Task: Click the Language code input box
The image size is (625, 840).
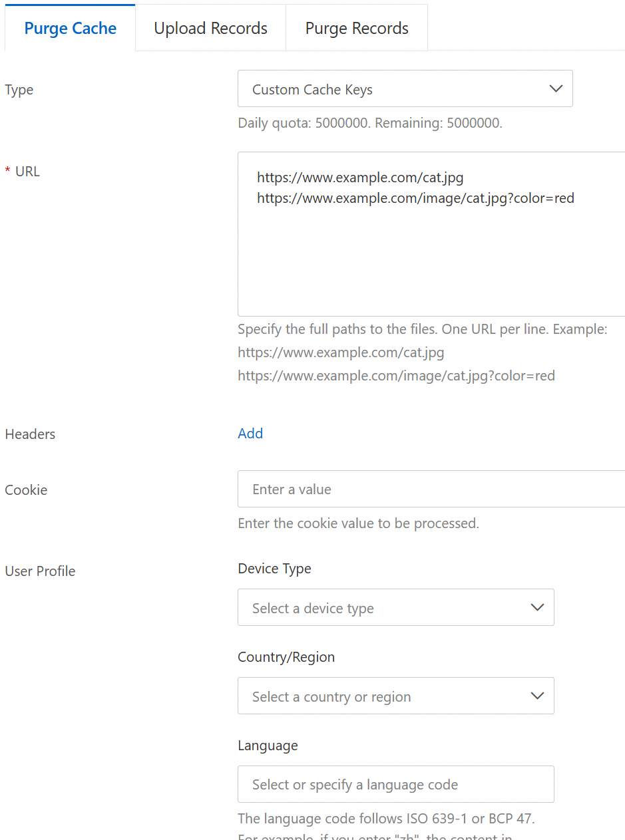Action: (395, 785)
